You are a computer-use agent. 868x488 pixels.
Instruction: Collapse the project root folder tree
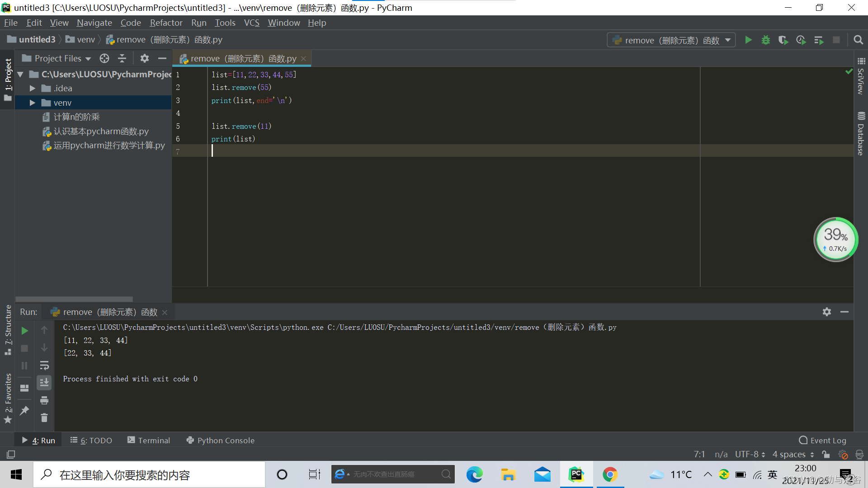coord(20,74)
